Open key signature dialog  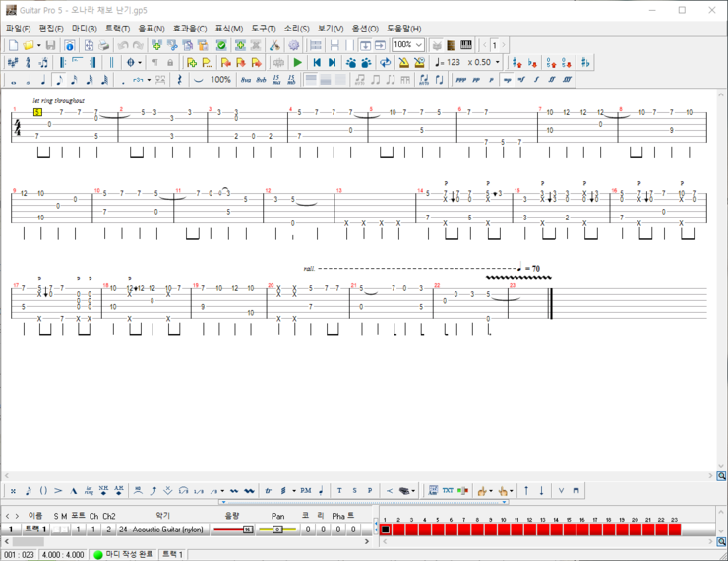[x=13, y=62]
